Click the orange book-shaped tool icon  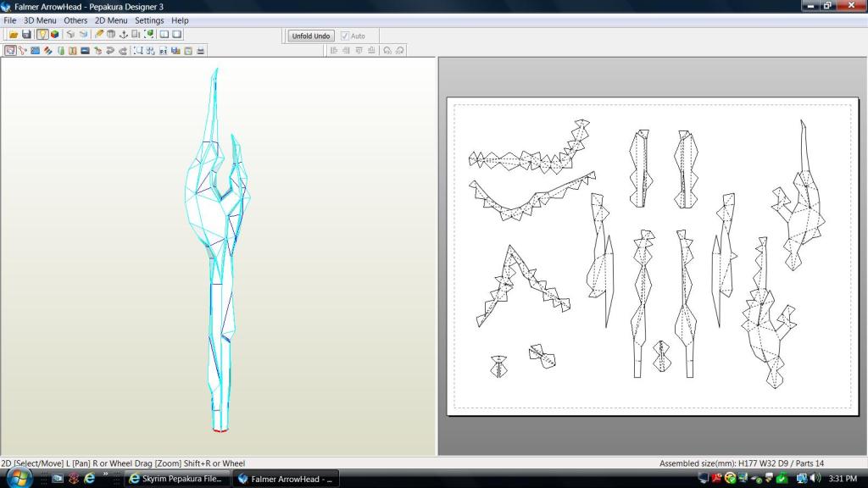[73, 51]
